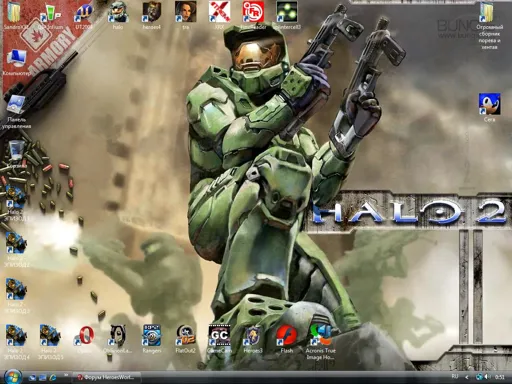Image resolution: width=512 pixels, height=384 pixels.
Task: Click Switch between windows quick launch icon
Action: coord(42,378)
